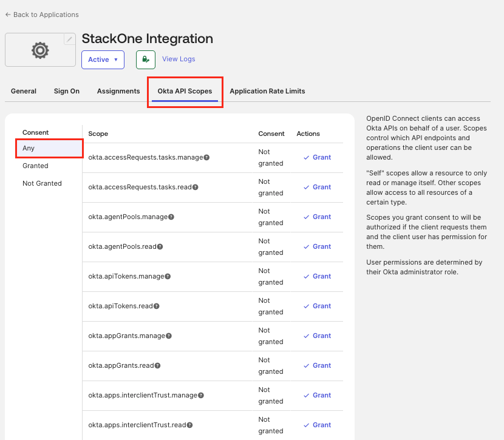Grant the okta.agentPools.read scope
504x440 pixels.
click(x=317, y=246)
